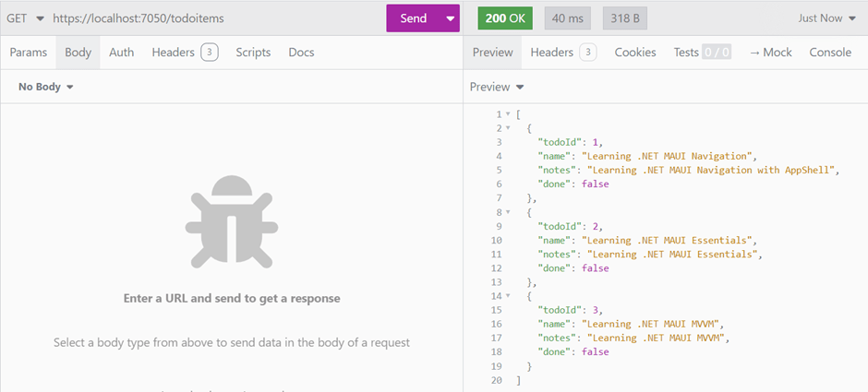Expand the No Body type dropdown
Screen dimensions: 868x392
coord(45,87)
